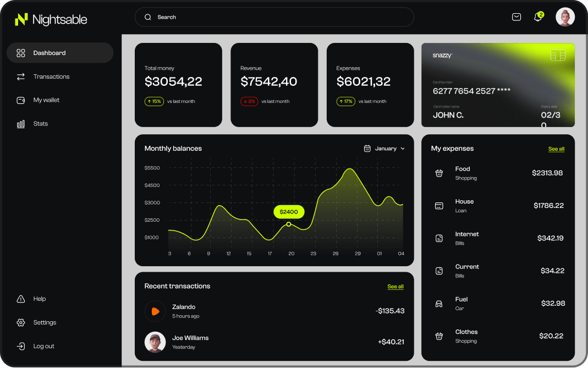Open Settings from the sidebar
The height and width of the screenshot is (368, 588).
[x=45, y=322]
